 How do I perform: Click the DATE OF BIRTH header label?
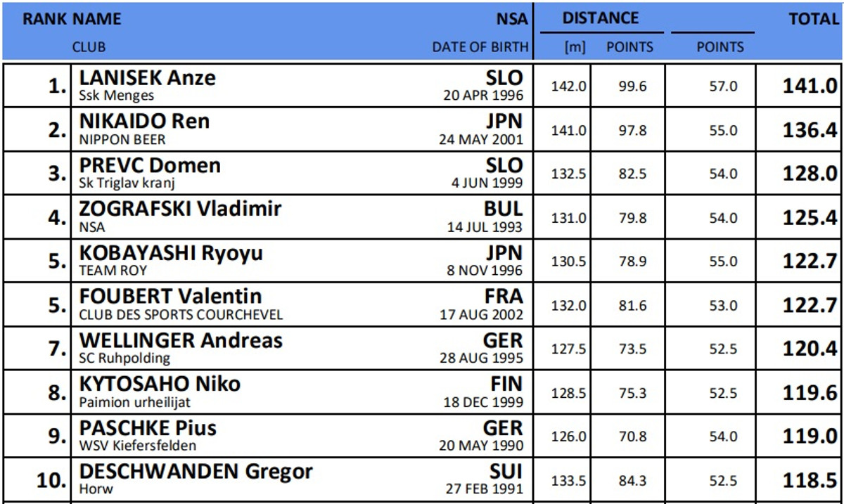[480, 47]
